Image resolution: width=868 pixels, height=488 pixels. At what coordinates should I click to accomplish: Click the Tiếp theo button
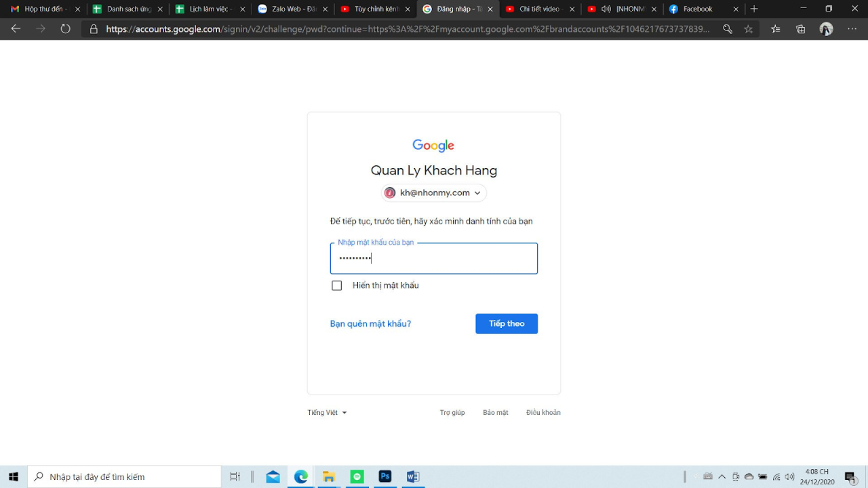[x=507, y=323]
